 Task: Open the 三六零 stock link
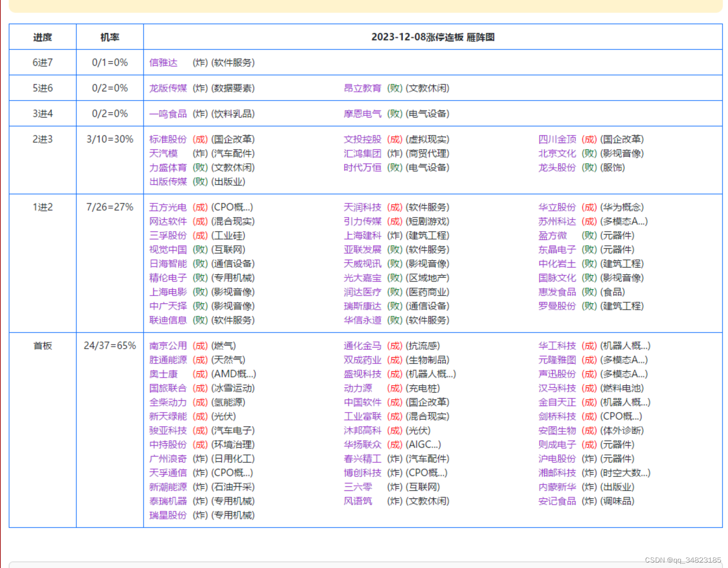click(358, 487)
